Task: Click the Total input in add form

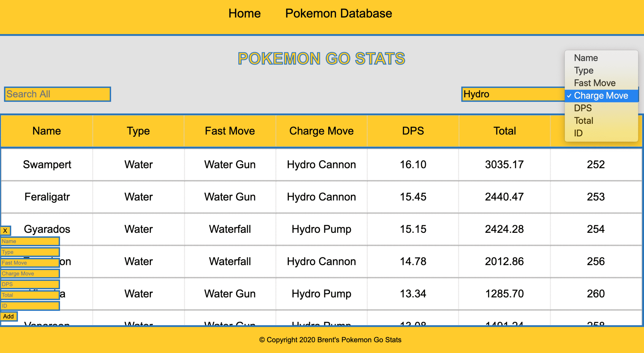Action: click(30, 295)
